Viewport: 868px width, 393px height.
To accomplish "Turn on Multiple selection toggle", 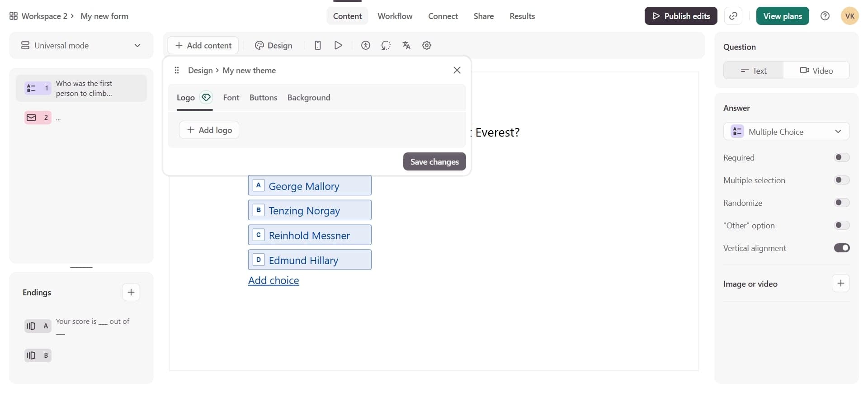I will coord(841,180).
